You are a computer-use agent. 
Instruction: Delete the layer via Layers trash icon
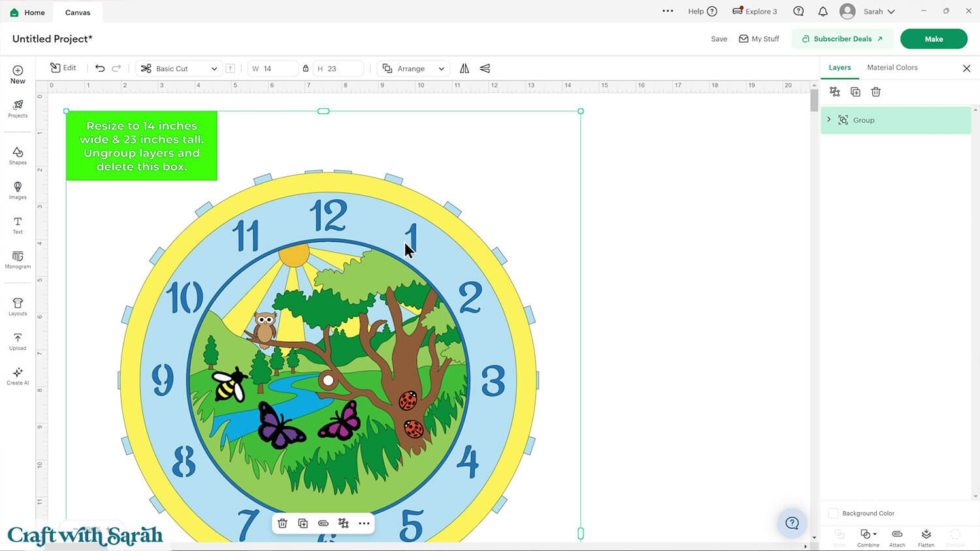pos(876,92)
